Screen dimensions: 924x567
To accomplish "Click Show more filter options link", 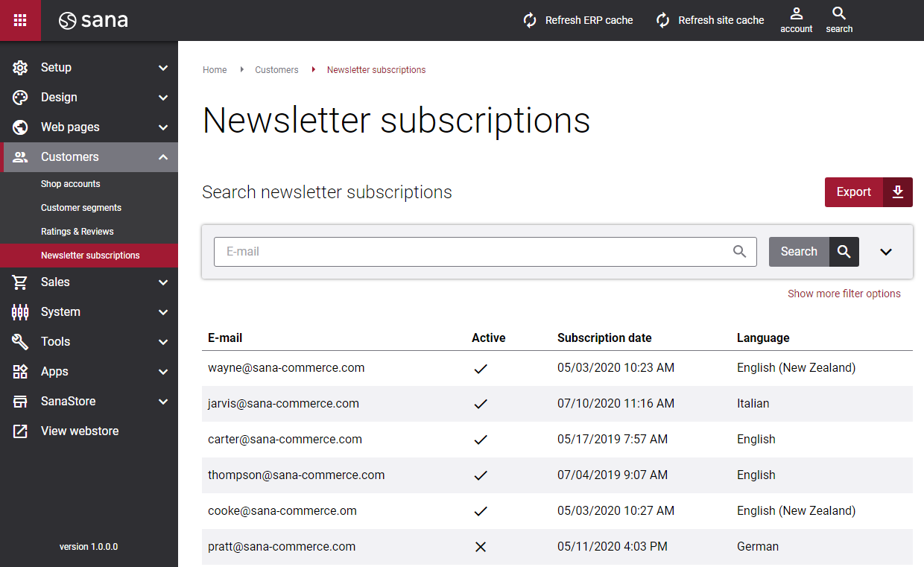I will (x=844, y=294).
